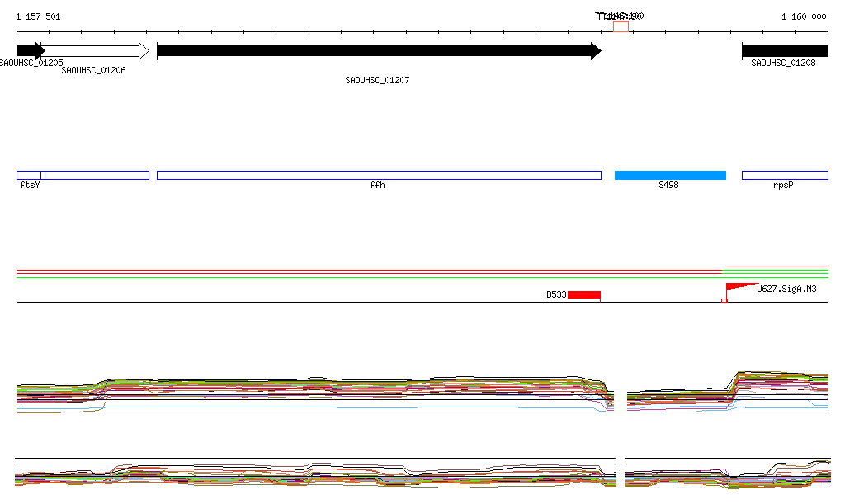Click the red terminator box on the ruler

click(x=621, y=27)
